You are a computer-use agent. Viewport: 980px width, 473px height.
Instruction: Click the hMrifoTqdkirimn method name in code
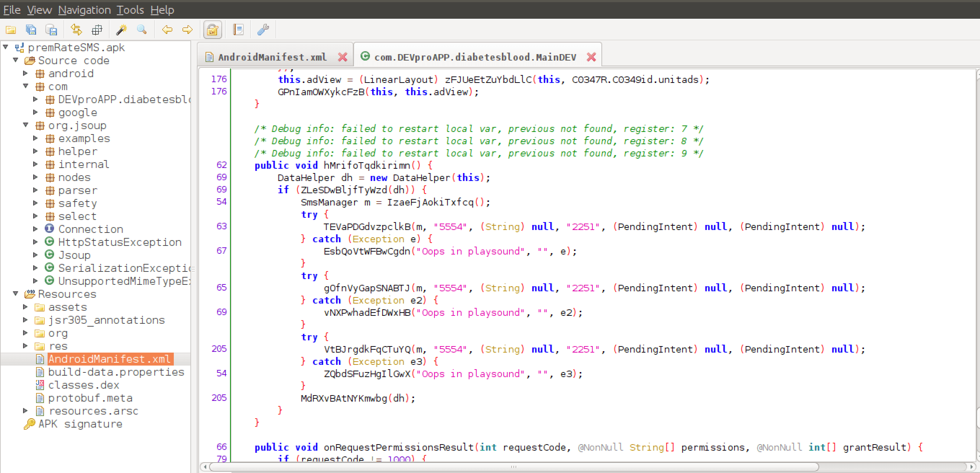click(x=367, y=165)
